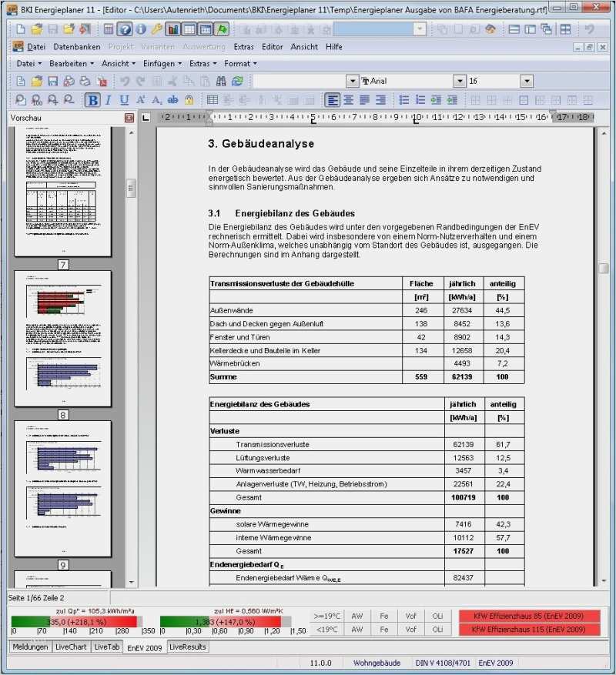Toggle OLi in the <19°C row
Screen dimensions: 616x675
(x=437, y=629)
